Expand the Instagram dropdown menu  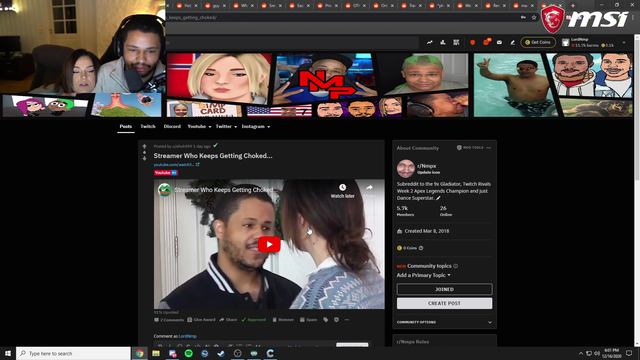coord(256,127)
